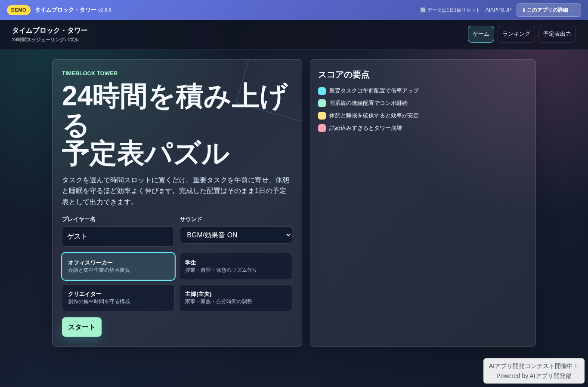Click the 詰め込みすぎるとタワー崩壊 text
The image size is (588, 387).
[365, 128]
